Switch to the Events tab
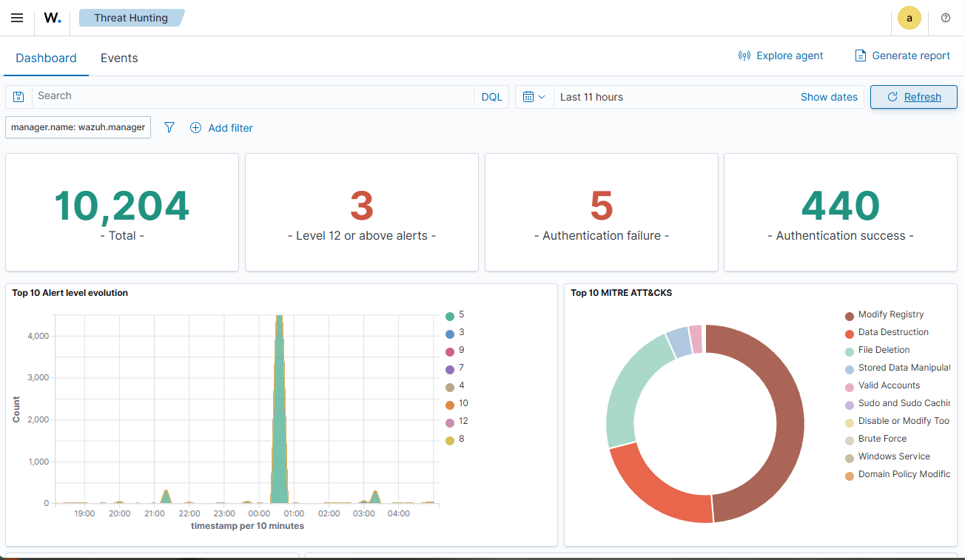The width and height of the screenshot is (965, 560). point(118,58)
